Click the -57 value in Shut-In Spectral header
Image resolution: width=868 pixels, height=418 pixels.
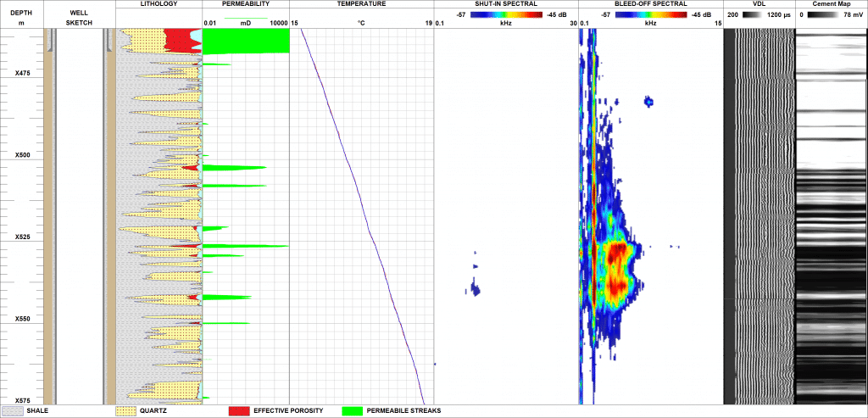click(x=460, y=15)
